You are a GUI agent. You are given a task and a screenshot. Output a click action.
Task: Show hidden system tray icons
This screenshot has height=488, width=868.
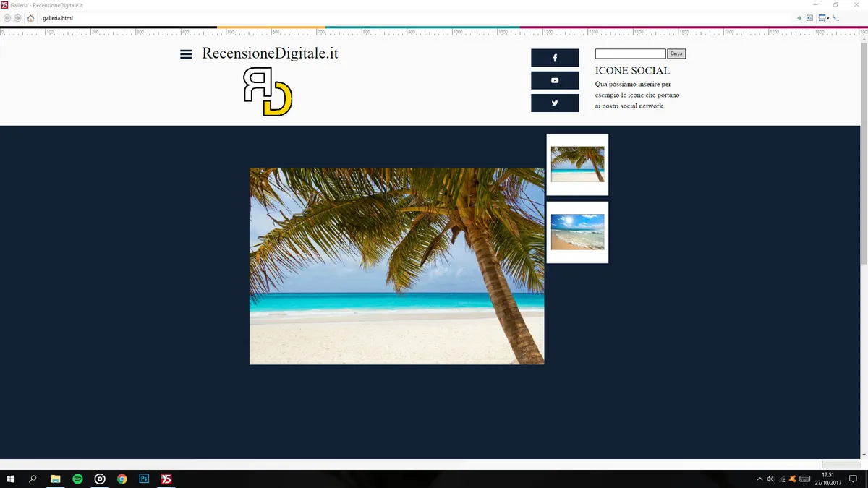click(759, 479)
